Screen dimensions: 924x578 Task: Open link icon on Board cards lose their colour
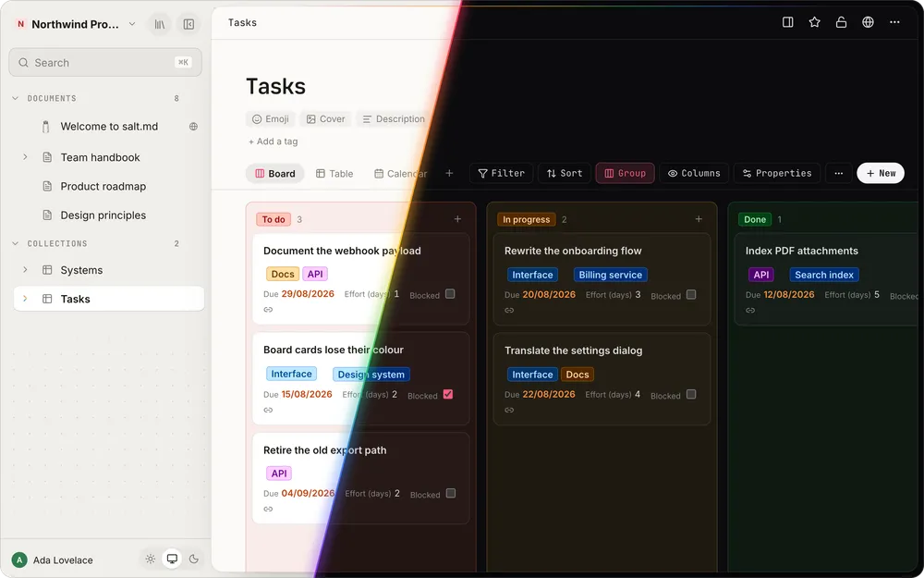(x=268, y=410)
